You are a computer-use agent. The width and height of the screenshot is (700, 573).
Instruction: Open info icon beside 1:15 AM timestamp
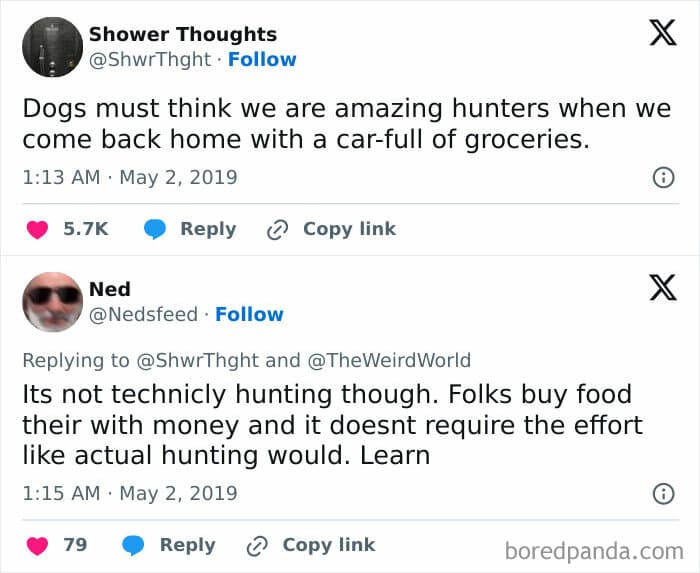click(x=663, y=494)
